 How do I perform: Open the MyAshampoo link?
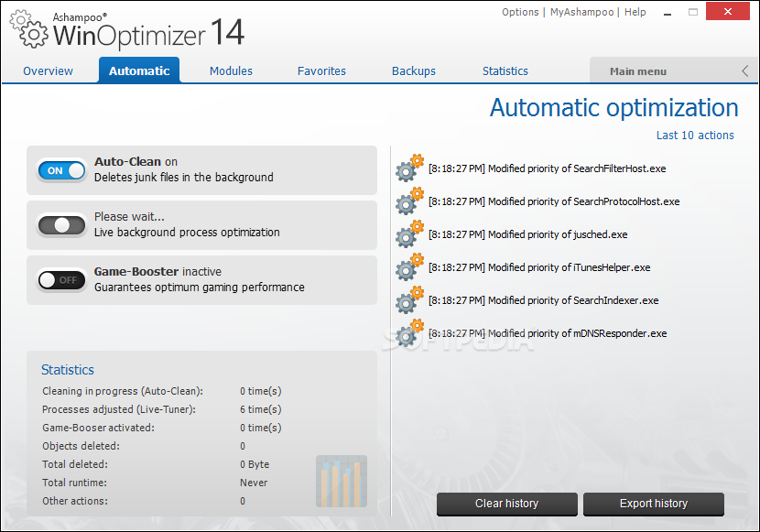pos(581,12)
